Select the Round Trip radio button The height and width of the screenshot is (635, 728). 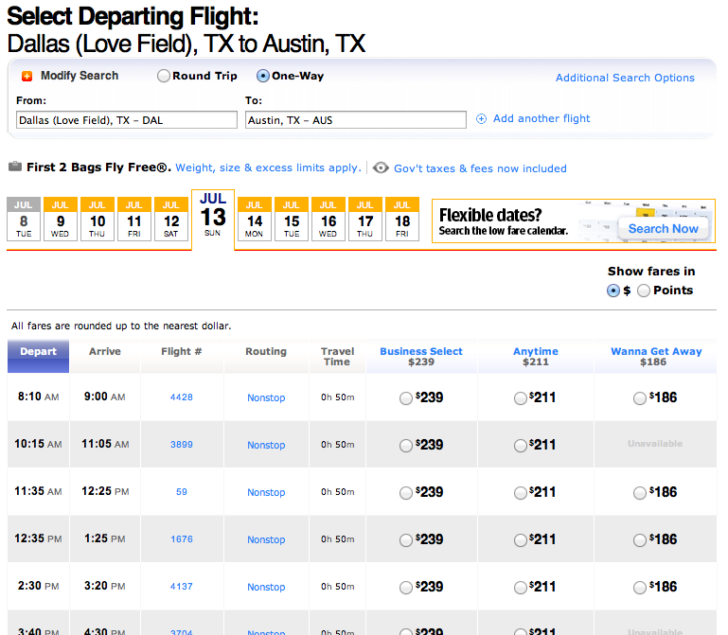(x=163, y=76)
